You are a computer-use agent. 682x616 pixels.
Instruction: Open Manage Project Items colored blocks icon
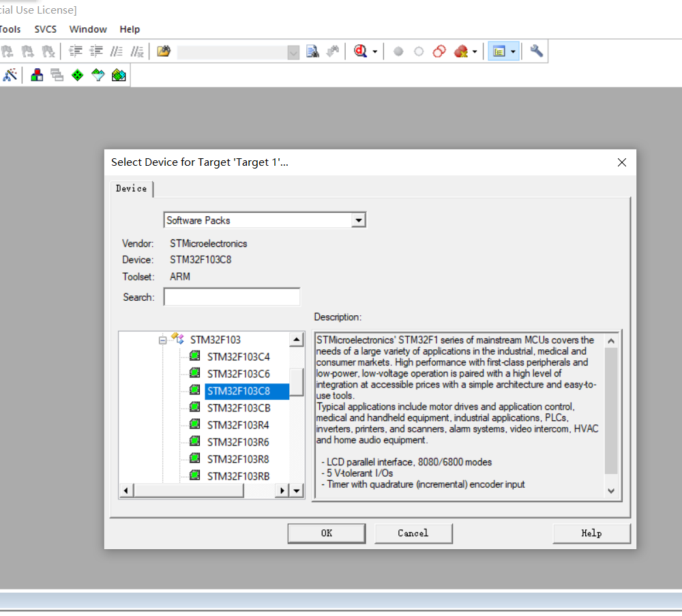pyautogui.click(x=37, y=75)
